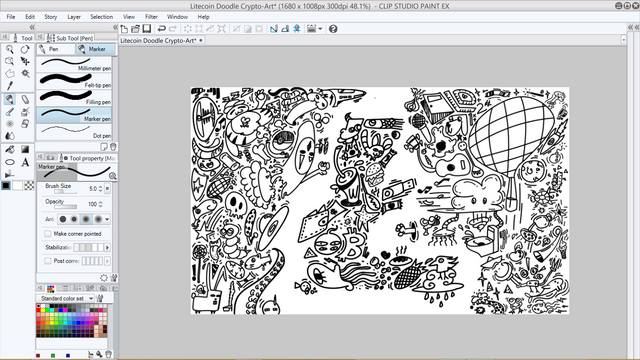Select the Eyedropper tool

click(9, 86)
